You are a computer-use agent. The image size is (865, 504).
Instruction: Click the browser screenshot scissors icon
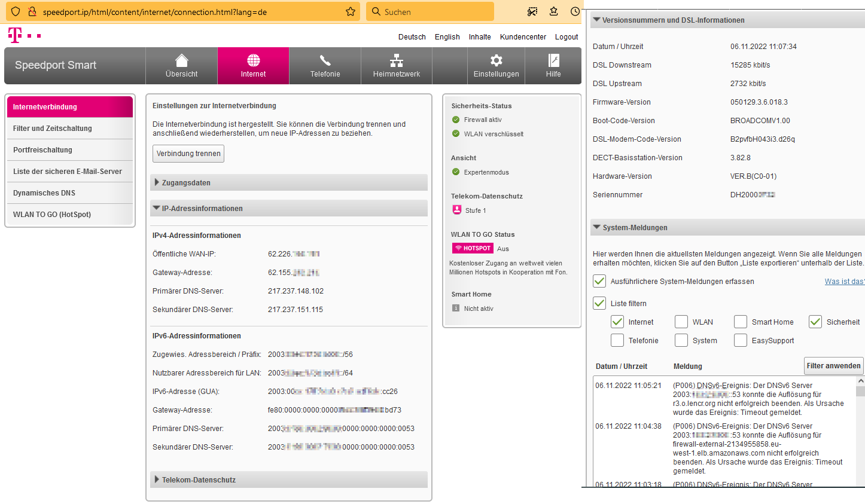(532, 11)
